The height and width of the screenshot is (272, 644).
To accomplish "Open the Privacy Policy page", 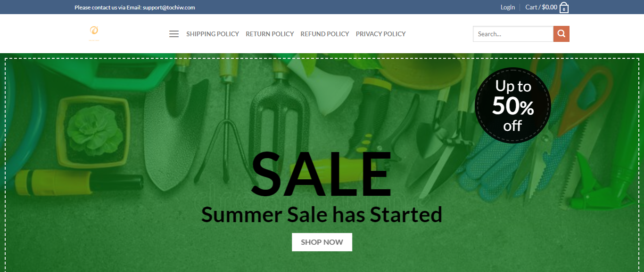I will [x=381, y=34].
